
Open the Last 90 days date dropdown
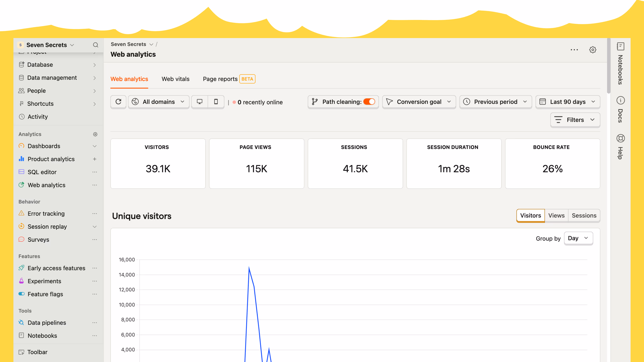pos(568,102)
